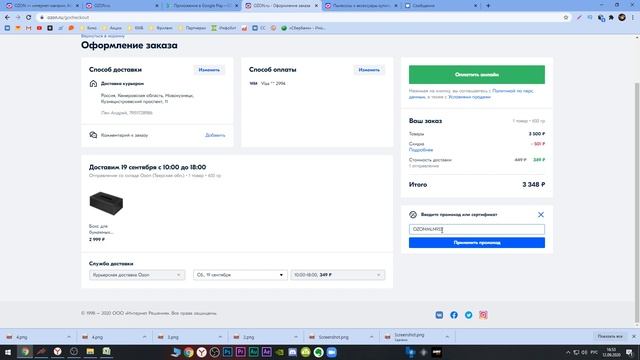Close the promo code entry panel

click(541, 215)
